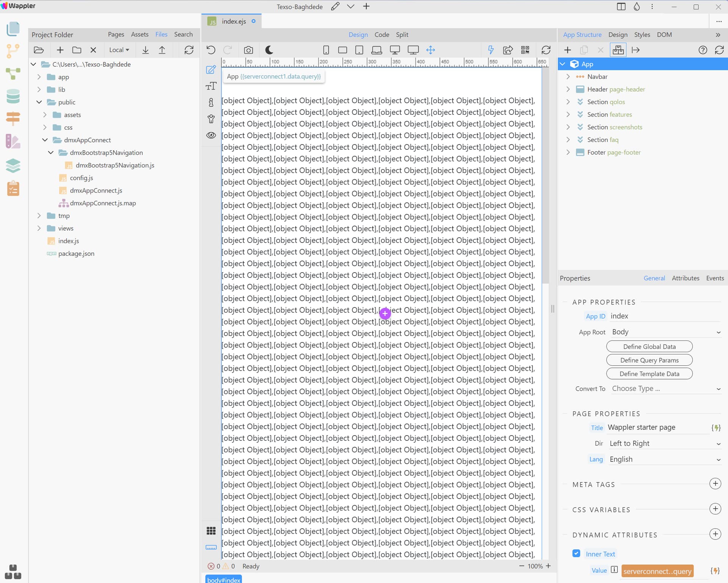Toggle the ruler icon at bottom left
Screen dimensions: 728x583
[211, 547]
